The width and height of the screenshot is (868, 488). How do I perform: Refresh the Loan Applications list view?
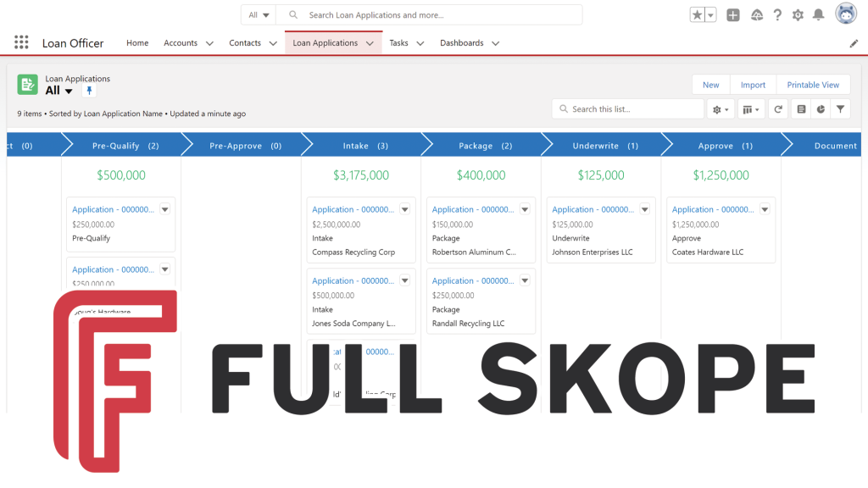(778, 108)
